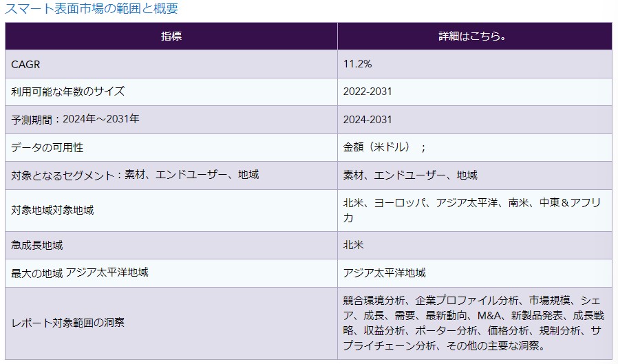The height and width of the screenshot is (364, 618).
Task: Click the 詳細はこちら。 column header
Action: click(473, 36)
